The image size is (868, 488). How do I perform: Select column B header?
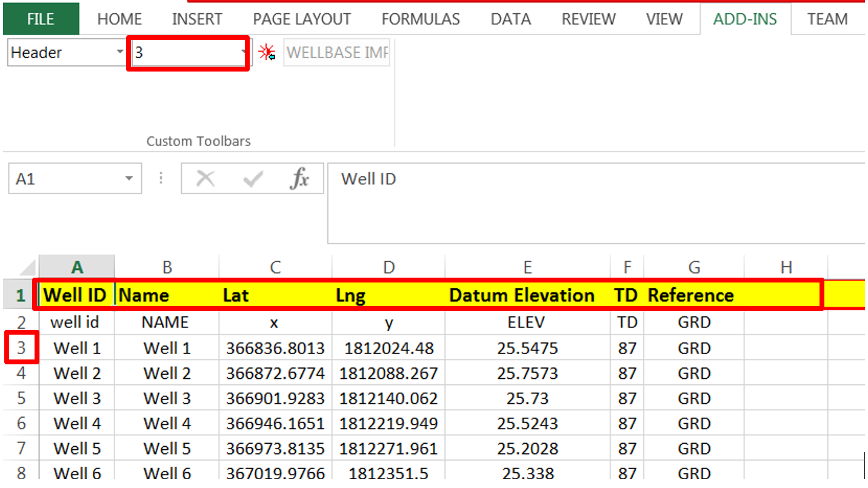click(167, 267)
